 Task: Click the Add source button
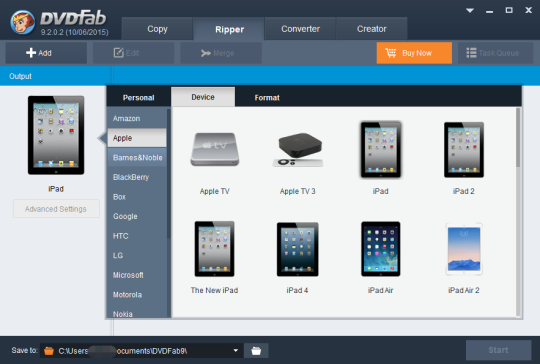click(x=46, y=53)
